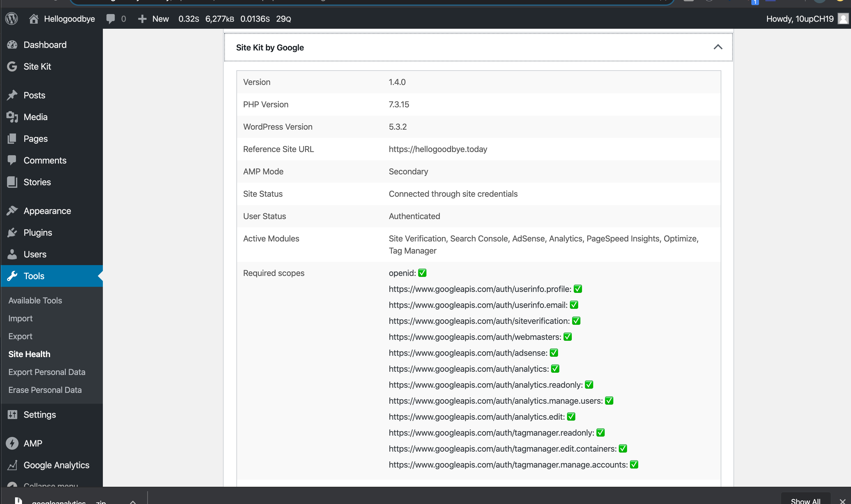Click the home icon beside Hellogoodbye
The image size is (851, 504).
click(x=34, y=19)
